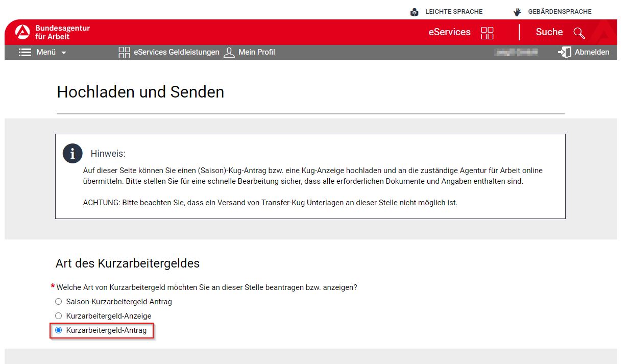Click the Hinweis info circle icon

click(x=72, y=153)
